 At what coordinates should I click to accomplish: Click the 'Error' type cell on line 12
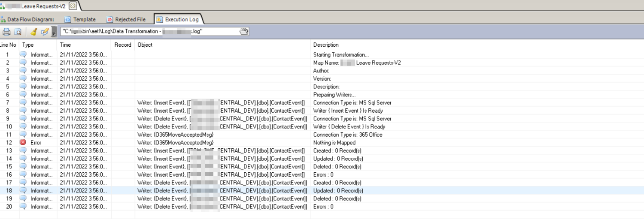pos(36,143)
